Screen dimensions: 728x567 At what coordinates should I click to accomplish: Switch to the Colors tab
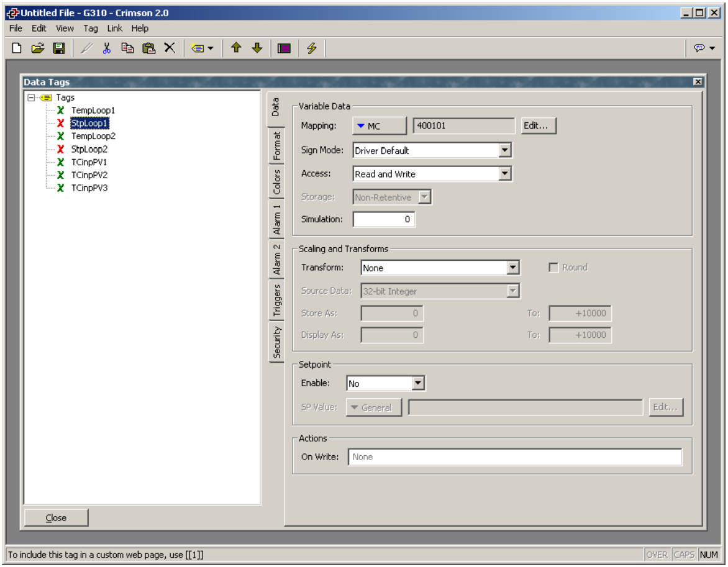click(276, 181)
